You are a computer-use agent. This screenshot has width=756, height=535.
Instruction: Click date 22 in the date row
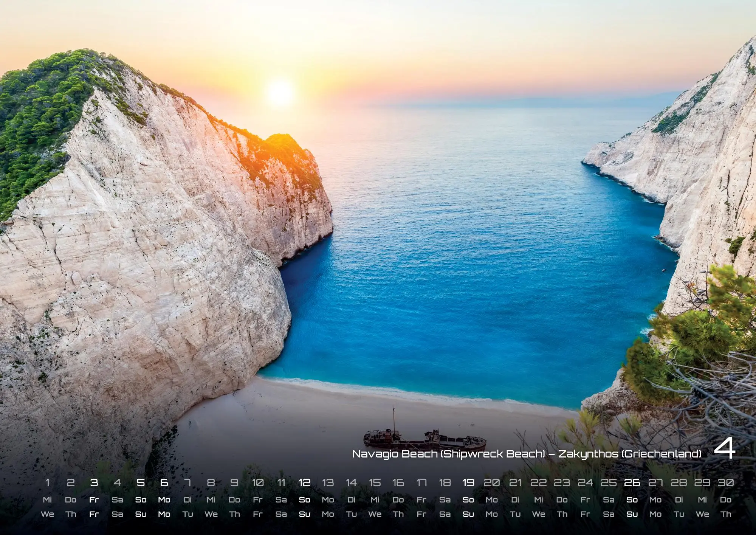coord(538,483)
